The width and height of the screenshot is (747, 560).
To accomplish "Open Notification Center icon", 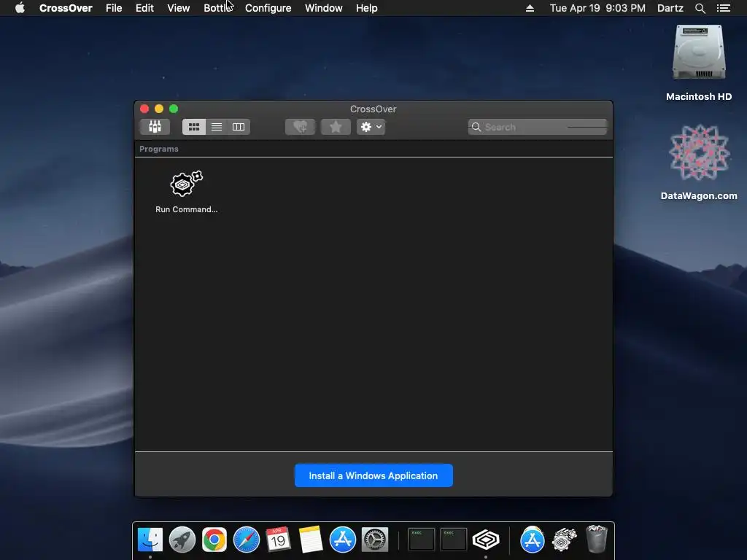I will [x=723, y=8].
